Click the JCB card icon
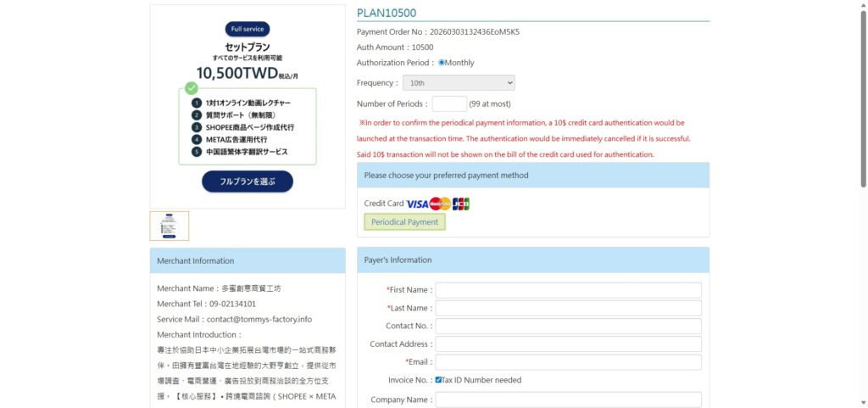Image resolution: width=868 pixels, height=408 pixels. coord(460,204)
